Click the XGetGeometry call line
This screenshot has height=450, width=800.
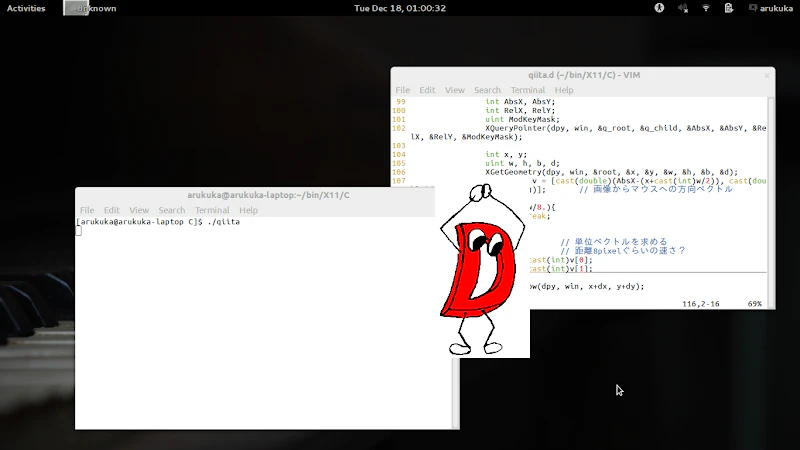pyautogui.click(x=611, y=172)
